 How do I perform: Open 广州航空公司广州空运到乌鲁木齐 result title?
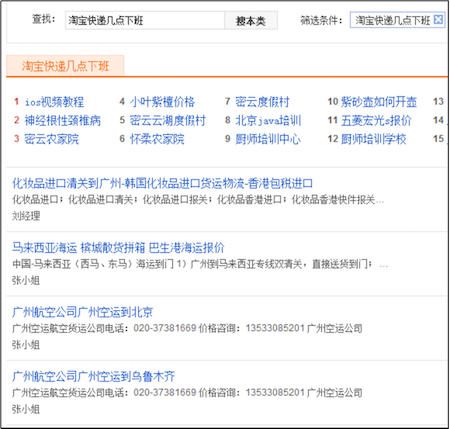[93, 376]
